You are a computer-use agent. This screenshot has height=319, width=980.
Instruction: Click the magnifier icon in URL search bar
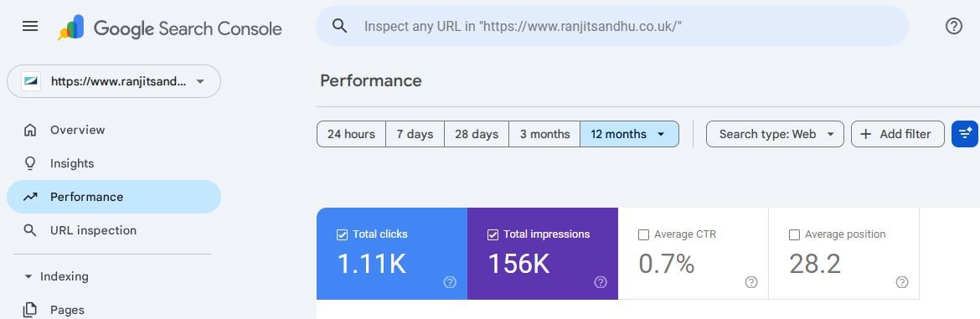[x=339, y=26]
